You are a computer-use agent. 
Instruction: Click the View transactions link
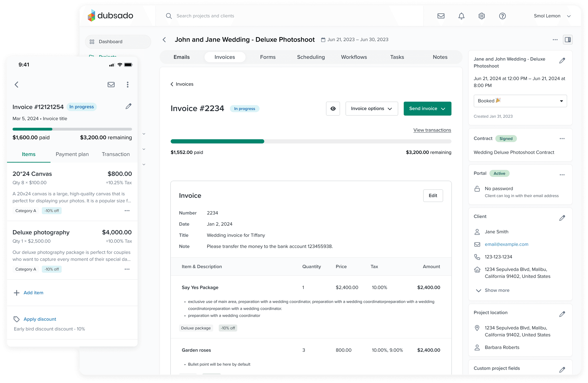432,130
